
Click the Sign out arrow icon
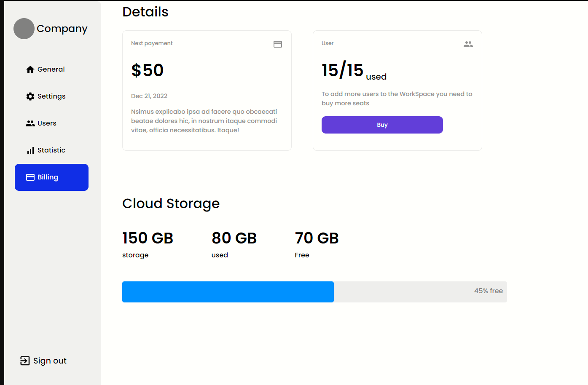tap(25, 361)
